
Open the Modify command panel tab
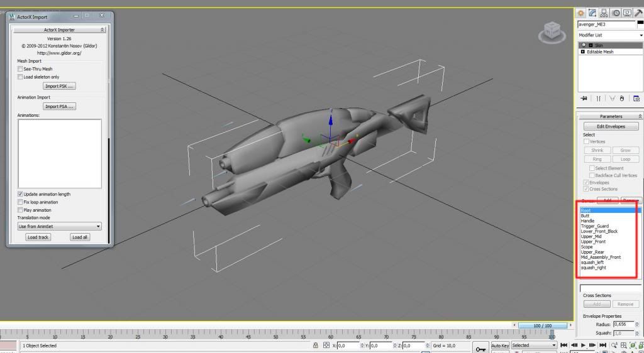pyautogui.click(x=592, y=13)
